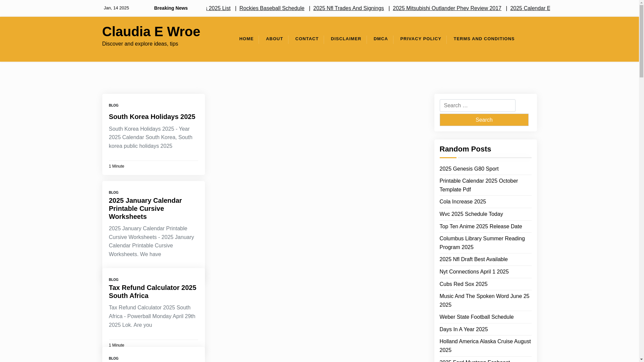Open Cola Increase 2025 link
Image resolution: width=644 pixels, height=362 pixels.
point(463,202)
